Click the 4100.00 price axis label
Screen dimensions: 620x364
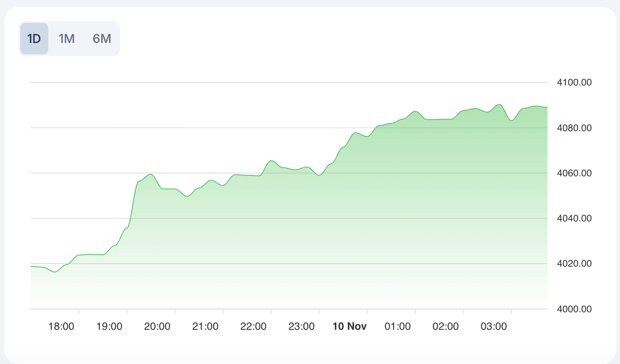[x=574, y=82]
